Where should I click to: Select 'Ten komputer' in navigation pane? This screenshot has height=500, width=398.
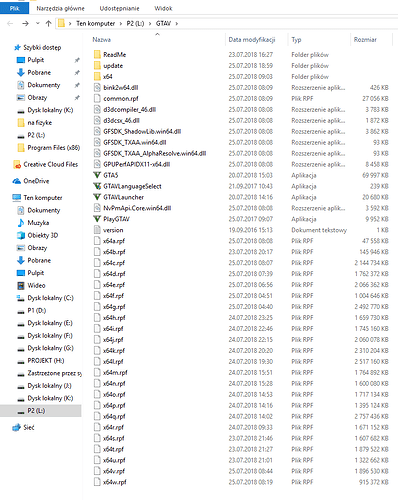[x=43, y=198]
